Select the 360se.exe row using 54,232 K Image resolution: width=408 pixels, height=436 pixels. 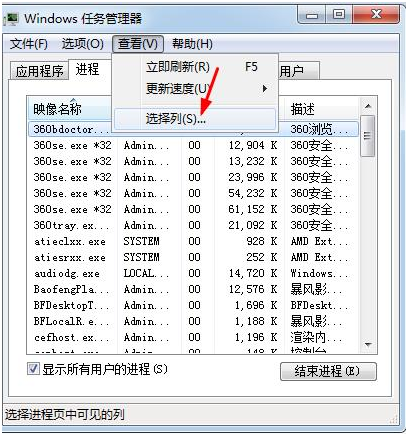pos(193,193)
